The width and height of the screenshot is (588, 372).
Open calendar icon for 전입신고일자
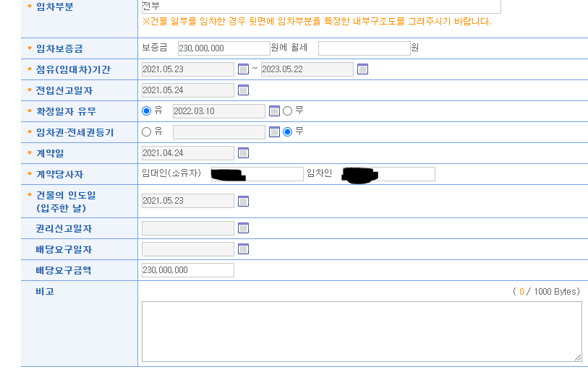point(243,90)
